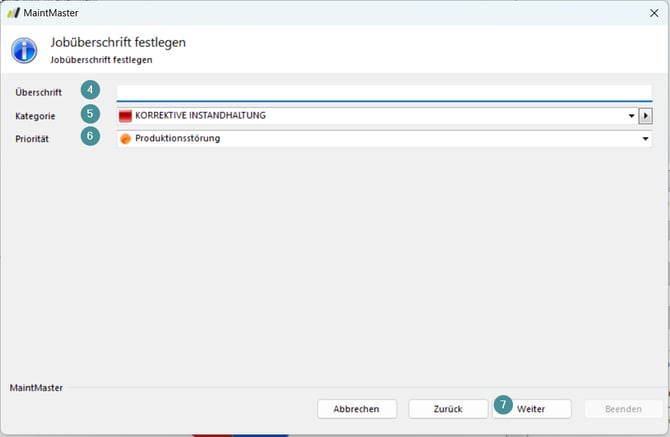Click the greyed-out Beenden button
The height and width of the screenshot is (437, 670).
click(x=622, y=409)
